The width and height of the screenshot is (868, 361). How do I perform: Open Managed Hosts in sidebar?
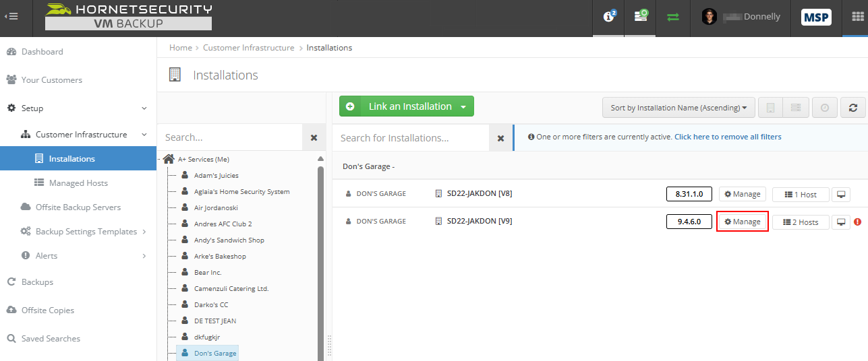tap(78, 183)
